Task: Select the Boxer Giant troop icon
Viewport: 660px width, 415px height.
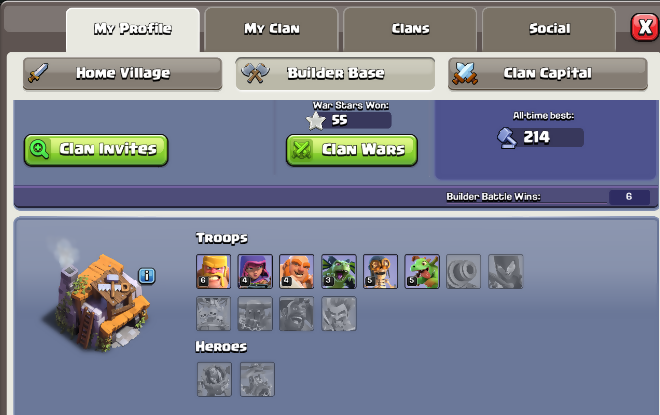Action: tap(297, 271)
